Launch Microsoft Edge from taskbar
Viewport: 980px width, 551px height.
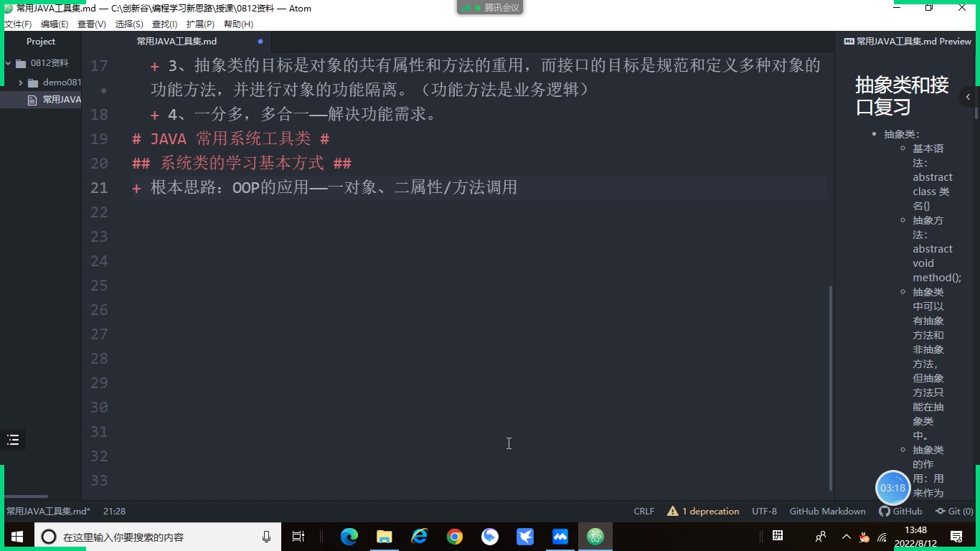pos(349,537)
